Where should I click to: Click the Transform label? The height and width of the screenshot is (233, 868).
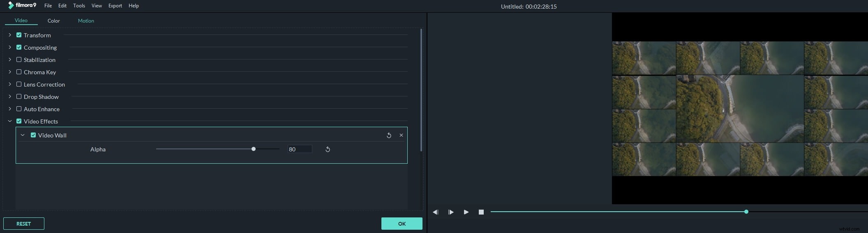[x=37, y=35]
